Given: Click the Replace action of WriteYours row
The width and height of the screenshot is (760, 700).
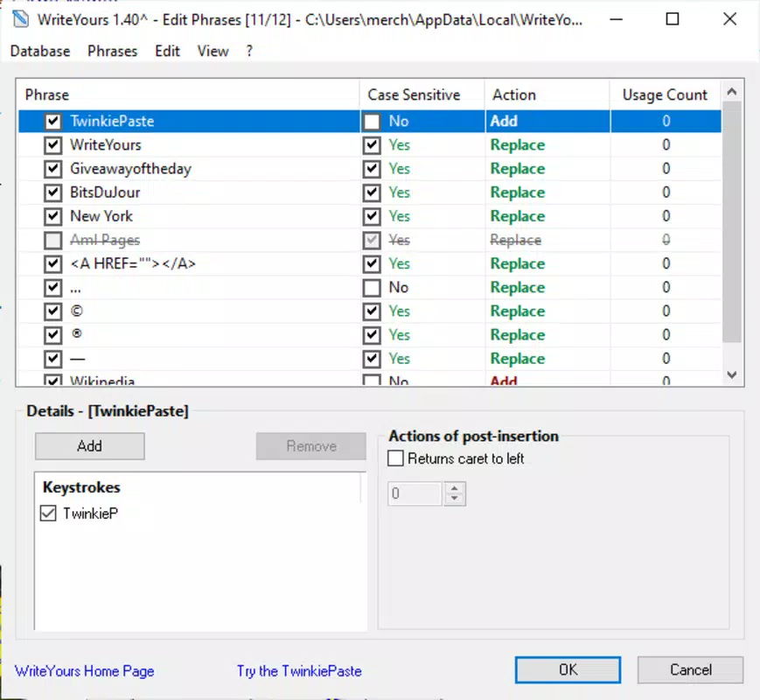Looking at the screenshot, I should (518, 145).
